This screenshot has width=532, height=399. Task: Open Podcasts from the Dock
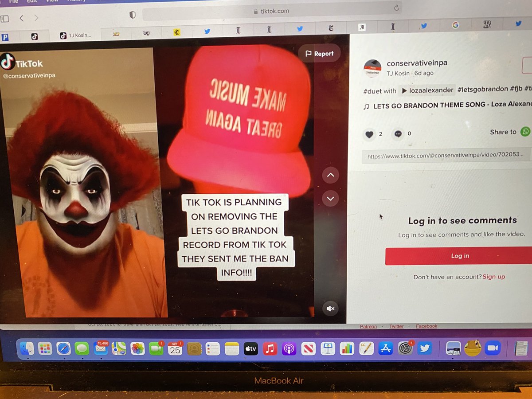click(x=289, y=349)
